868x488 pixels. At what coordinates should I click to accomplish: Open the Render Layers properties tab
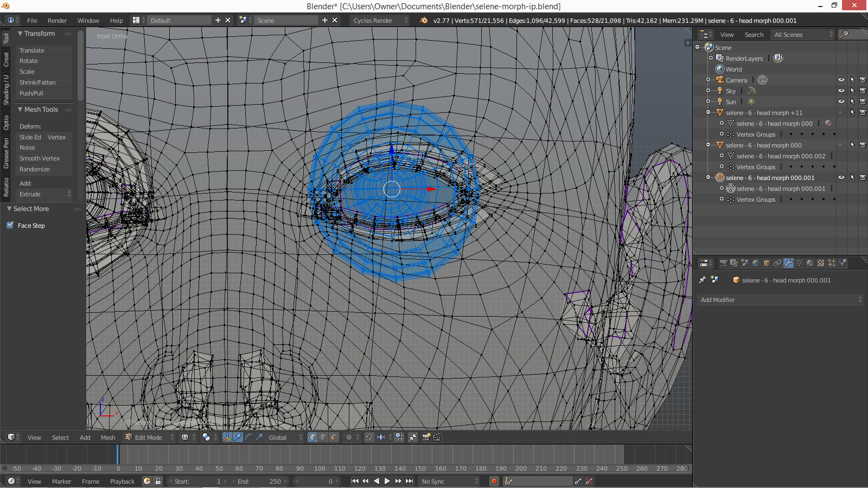[x=734, y=263]
